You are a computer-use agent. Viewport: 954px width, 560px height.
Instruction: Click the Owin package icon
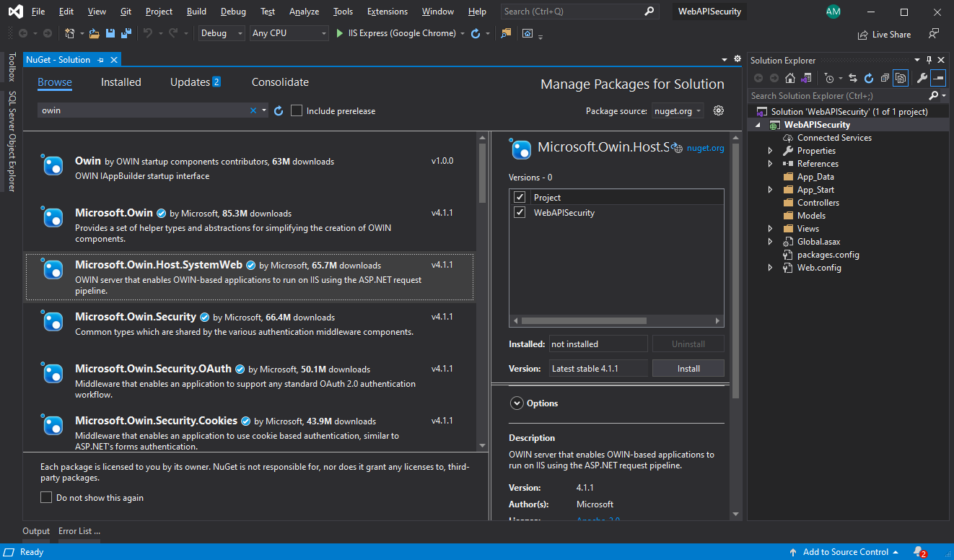(53, 166)
